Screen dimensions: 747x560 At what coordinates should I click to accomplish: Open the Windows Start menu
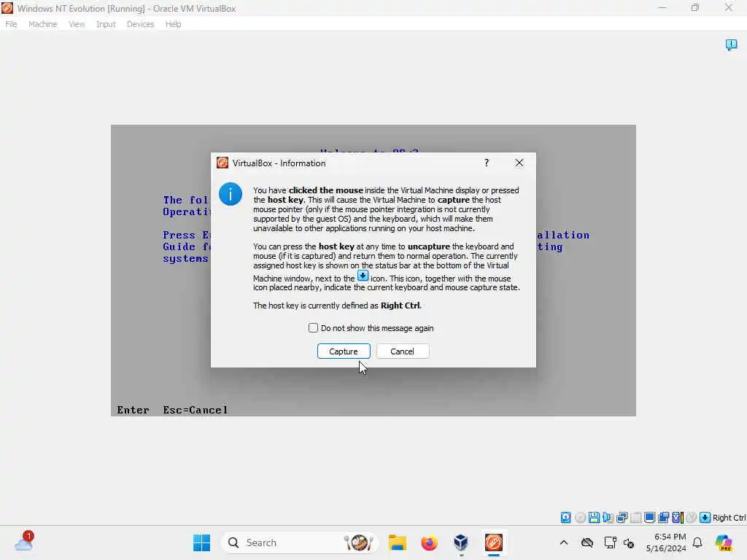click(202, 542)
